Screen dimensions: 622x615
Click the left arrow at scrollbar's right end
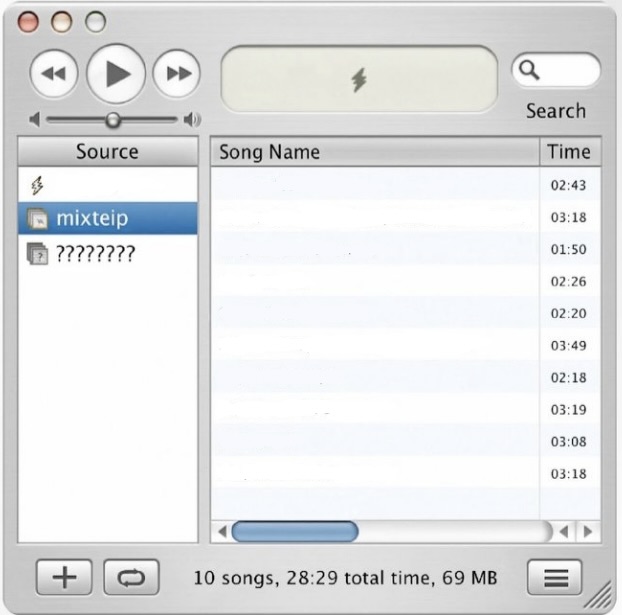pyautogui.click(x=564, y=531)
